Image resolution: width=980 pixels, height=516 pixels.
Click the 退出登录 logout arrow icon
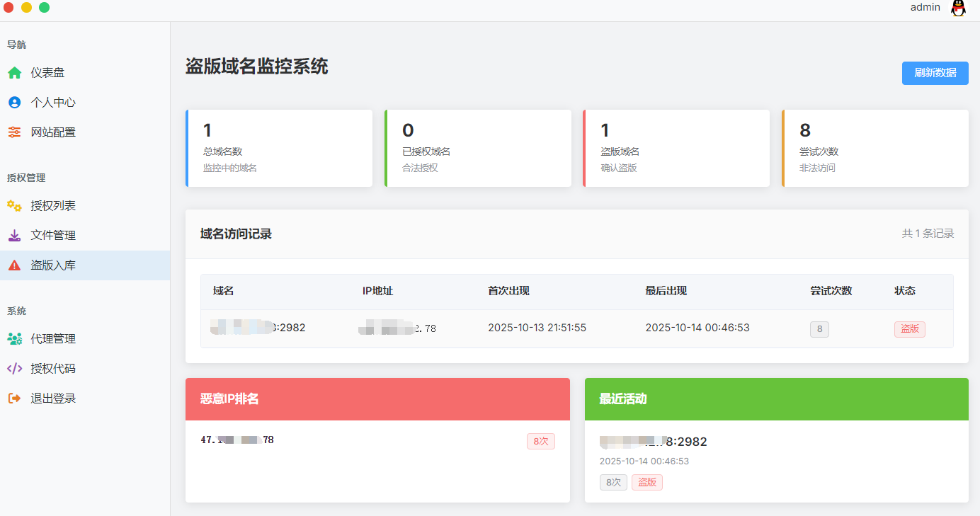(x=14, y=398)
